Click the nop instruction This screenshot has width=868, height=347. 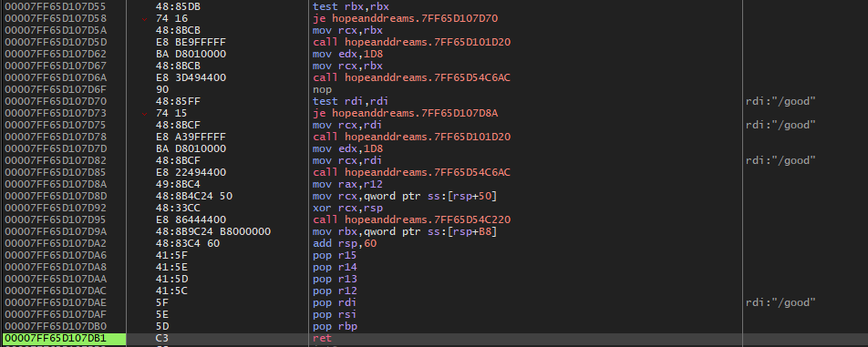click(322, 89)
